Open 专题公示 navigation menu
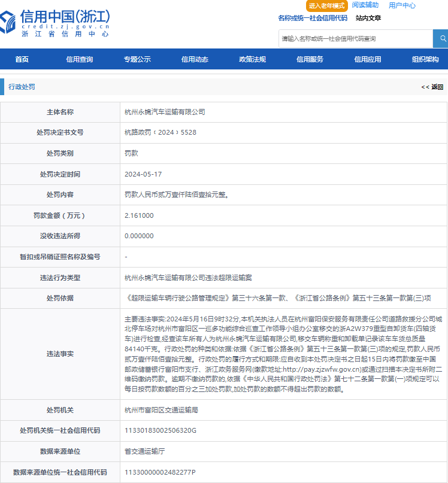This screenshot has height=483, width=448. [137, 59]
